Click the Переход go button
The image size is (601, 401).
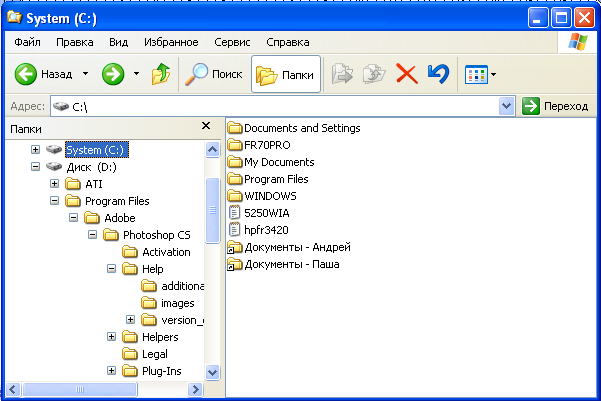555,106
